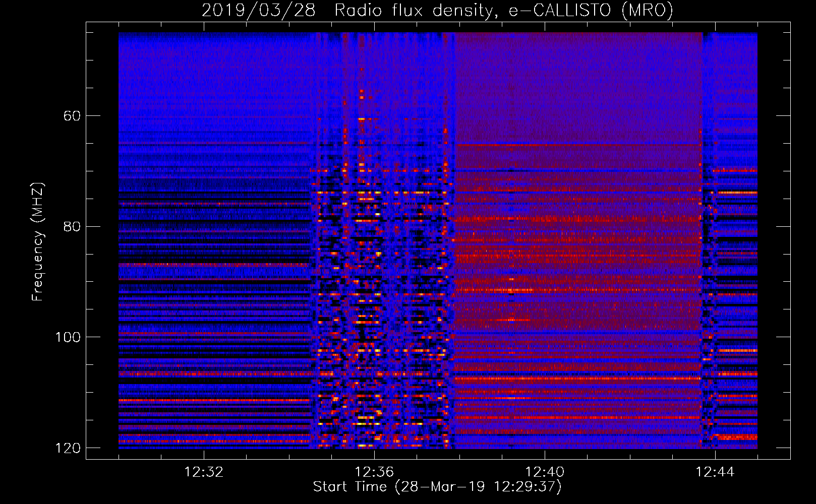Click the '12:40' time tick label
Screen dimensions: 816x504
pos(545,472)
